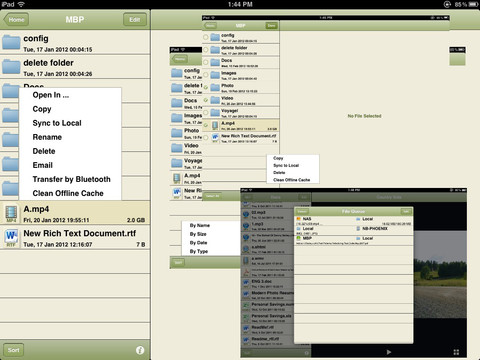Choose Open In ... from the context menu
The image size is (480, 360).
pyautogui.click(x=51, y=95)
